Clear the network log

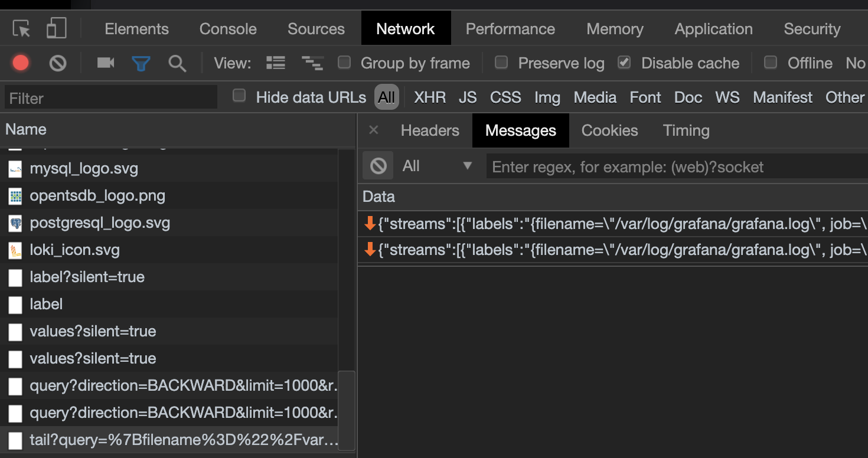[57, 63]
